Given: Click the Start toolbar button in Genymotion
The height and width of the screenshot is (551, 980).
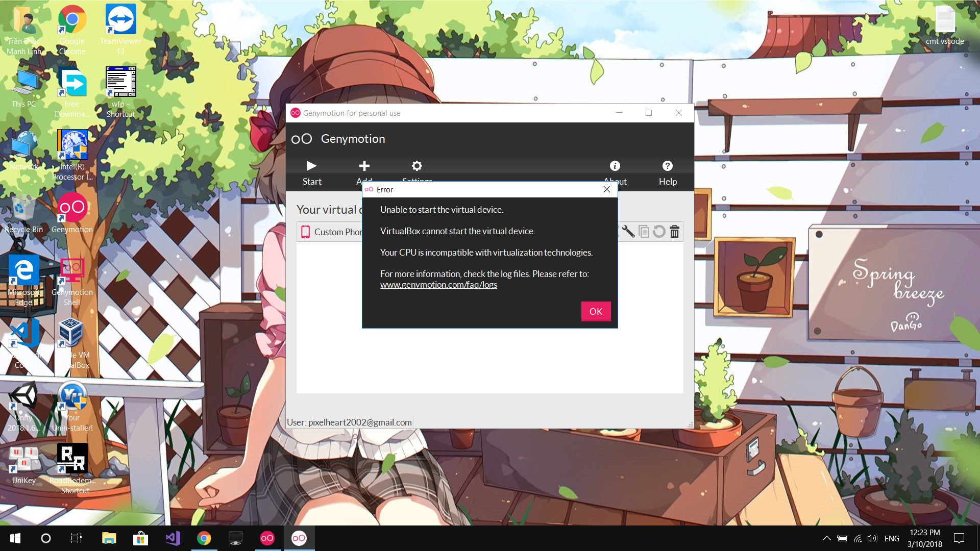Looking at the screenshot, I should point(312,173).
